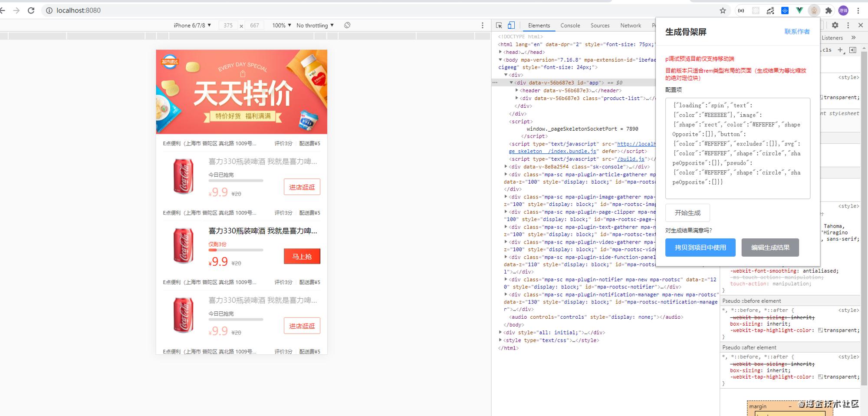Bookmark this page with the star icon
868x416 pixels.
[723, 10]
